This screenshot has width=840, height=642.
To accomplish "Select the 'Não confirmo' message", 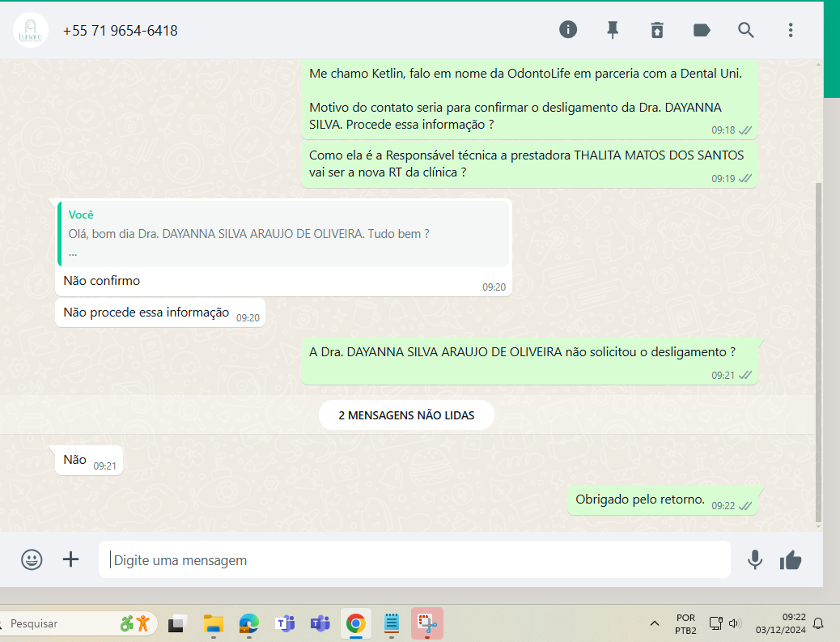I will click(x=283, y=248).
